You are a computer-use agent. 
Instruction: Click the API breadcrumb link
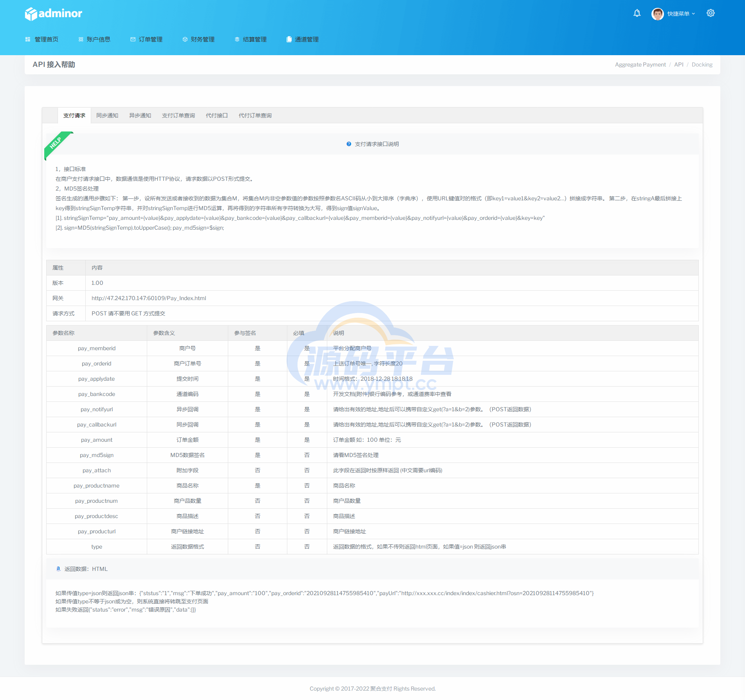tap(679, 65)
